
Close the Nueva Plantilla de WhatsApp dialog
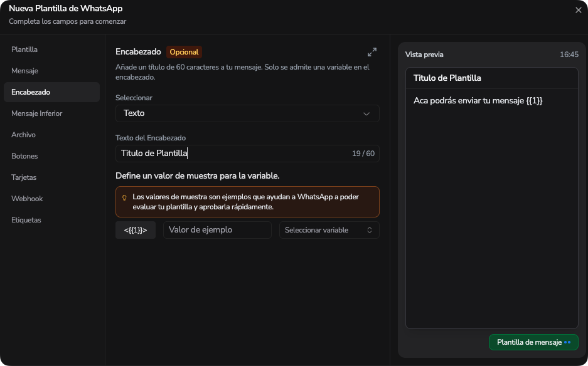pos(578,11)
